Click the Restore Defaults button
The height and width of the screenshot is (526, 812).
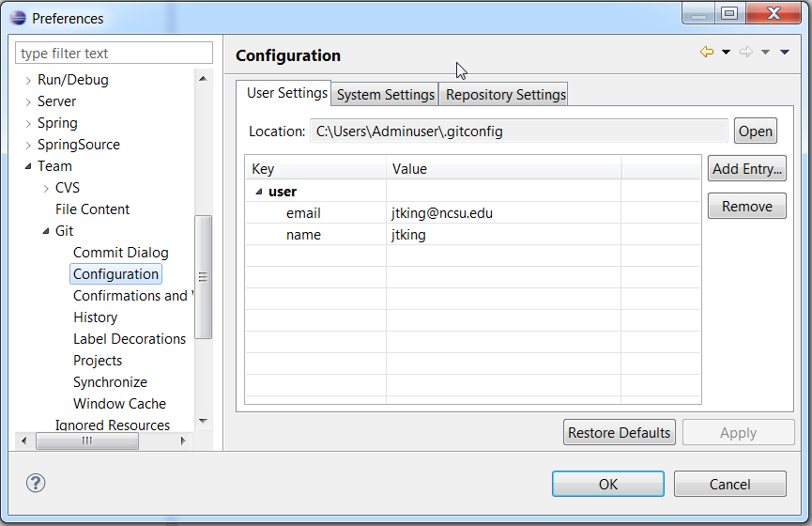[x=619, y=432]
